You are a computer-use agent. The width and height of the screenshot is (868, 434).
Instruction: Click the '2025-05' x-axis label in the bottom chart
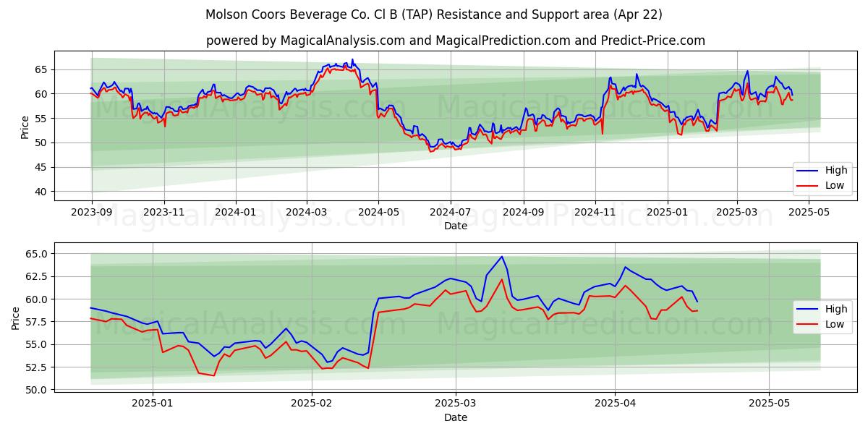point(770,404)
